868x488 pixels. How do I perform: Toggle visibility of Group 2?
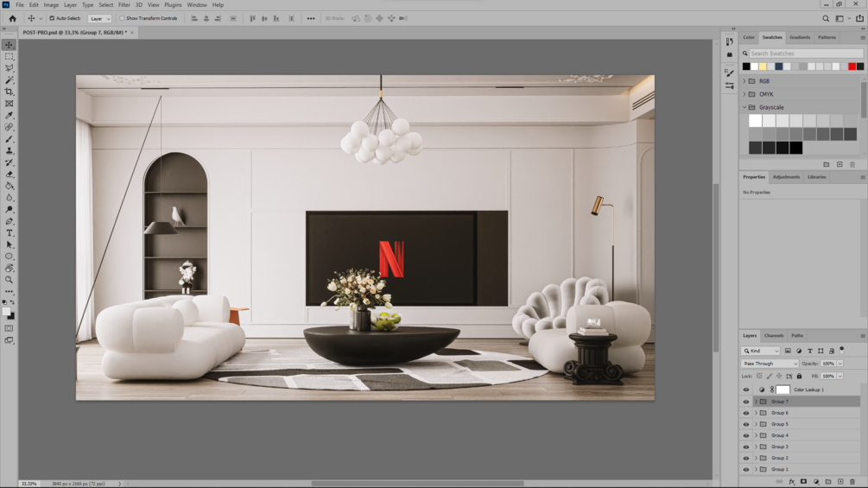(x=745, y=458)
